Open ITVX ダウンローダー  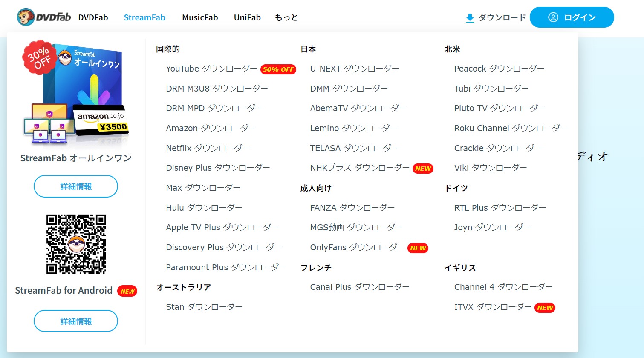click(493, 307)
